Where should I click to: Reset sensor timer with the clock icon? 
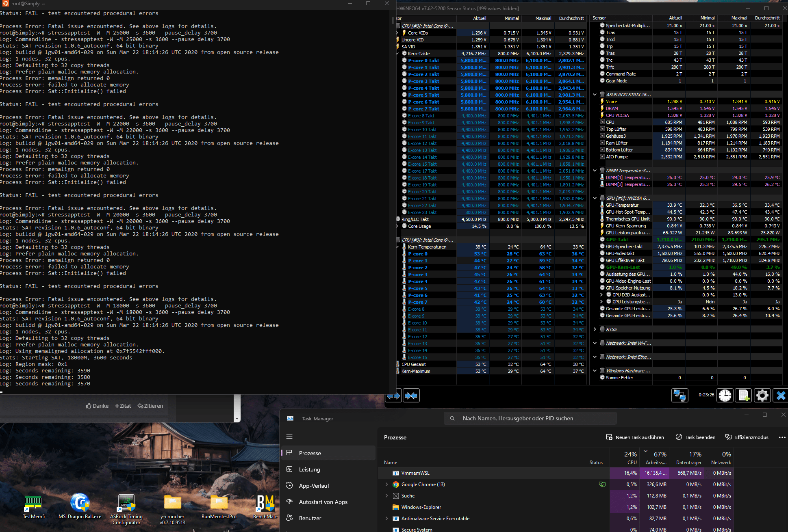(725, 395)
